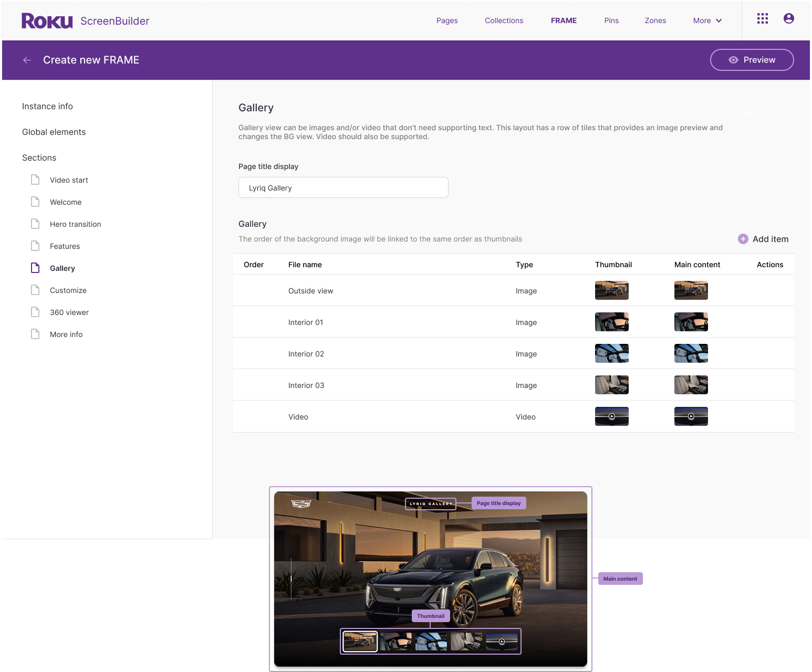This screenshot has width=812, height=672.
Task: Click Interior 02 file name
Action: tap(306, 354)
